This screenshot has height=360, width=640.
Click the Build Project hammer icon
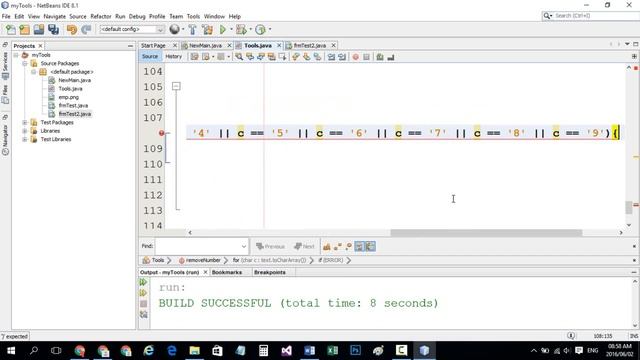pyautogui.click(x=192, y=29)
